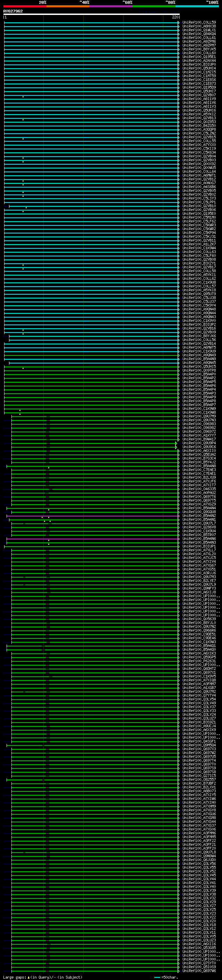Select the label UniRef100_B3IUP0
This screenshot has height=980, width=222.
coord(199,64)
